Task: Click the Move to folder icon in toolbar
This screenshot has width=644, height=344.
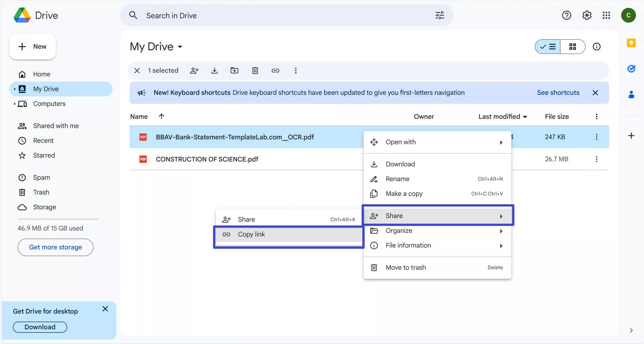Action: coord(235,70)
